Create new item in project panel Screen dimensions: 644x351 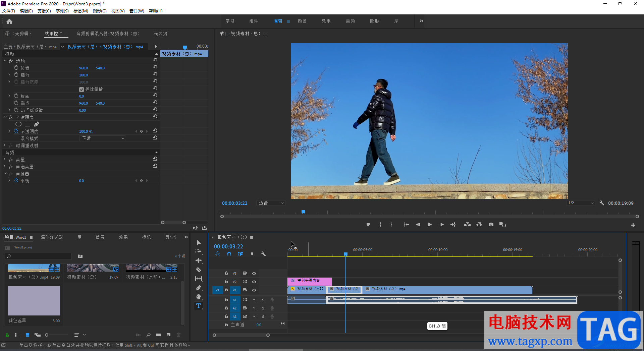click(x=169, y=335)
